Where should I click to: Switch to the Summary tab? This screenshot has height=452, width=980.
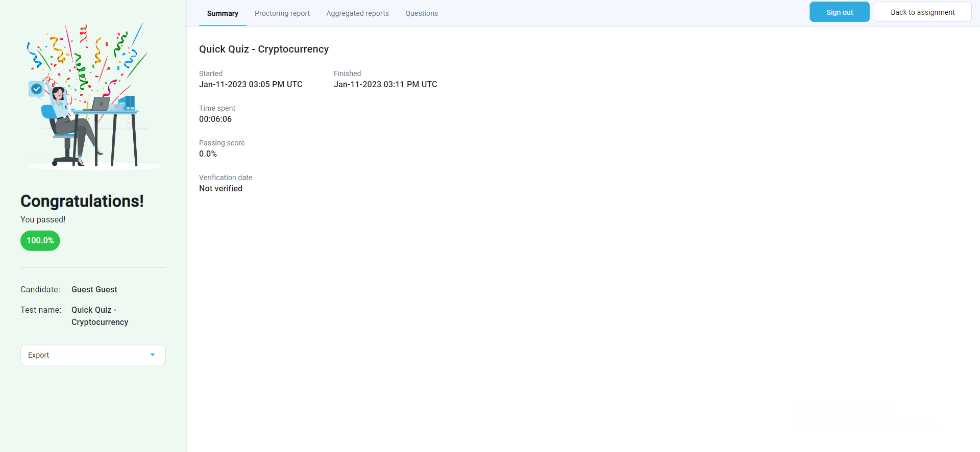click(x=223, y=13)
